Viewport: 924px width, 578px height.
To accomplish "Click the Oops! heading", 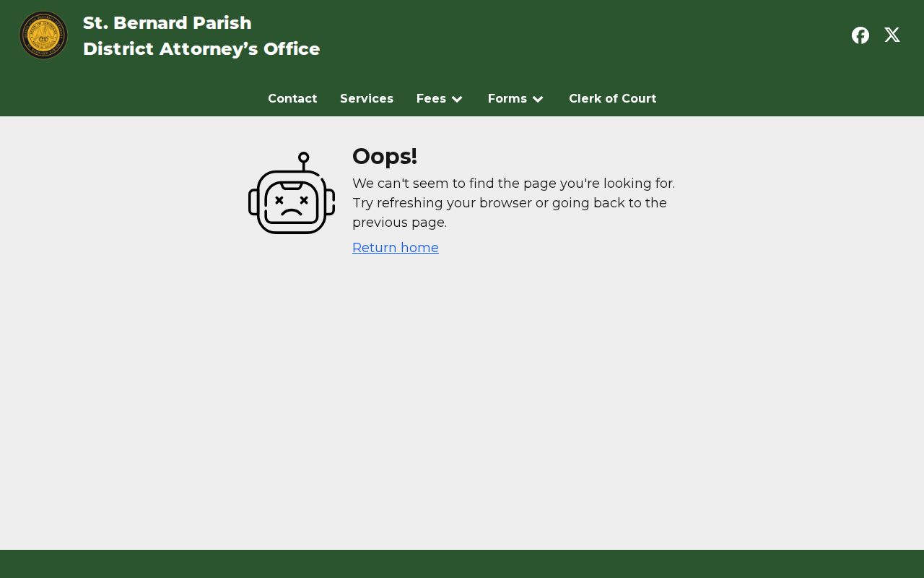I will [x=385, y=156].
